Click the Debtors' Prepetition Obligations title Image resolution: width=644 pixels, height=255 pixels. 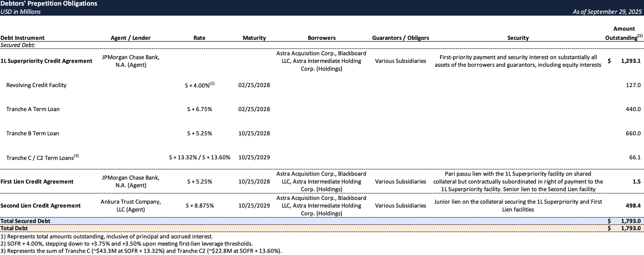click(x=49, y=4)
